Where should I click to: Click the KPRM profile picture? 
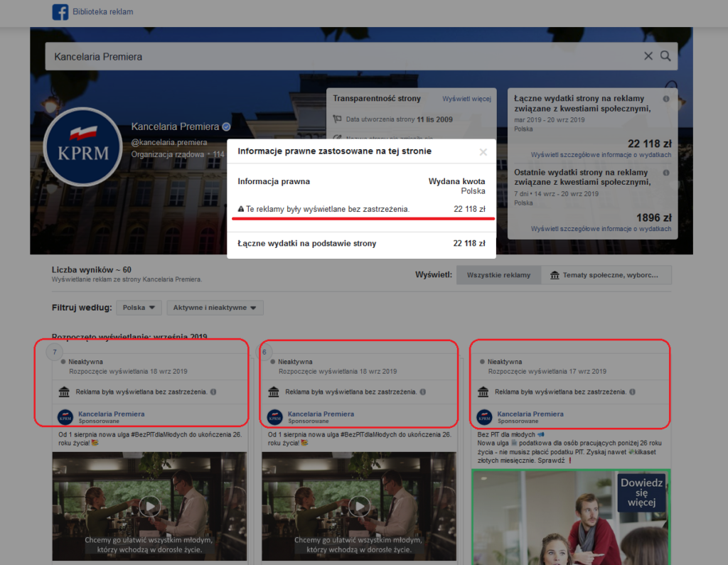pyautogui.click(x=82, y=146)
